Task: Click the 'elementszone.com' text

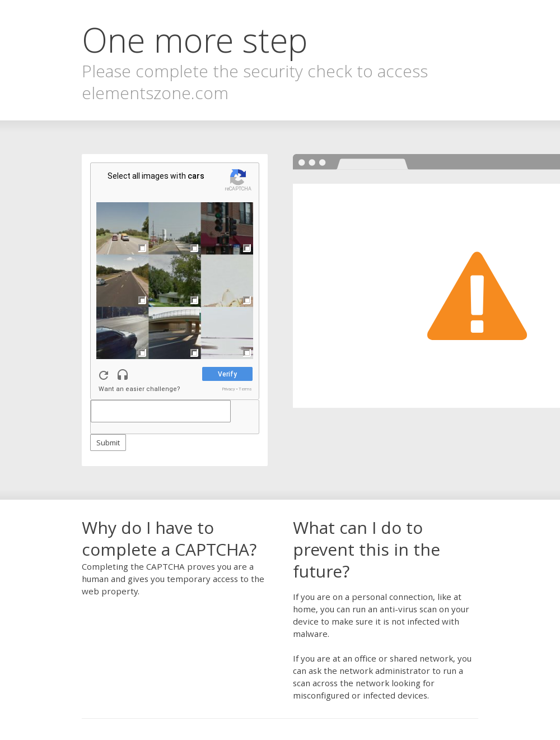Action: (x=155, y=94)
